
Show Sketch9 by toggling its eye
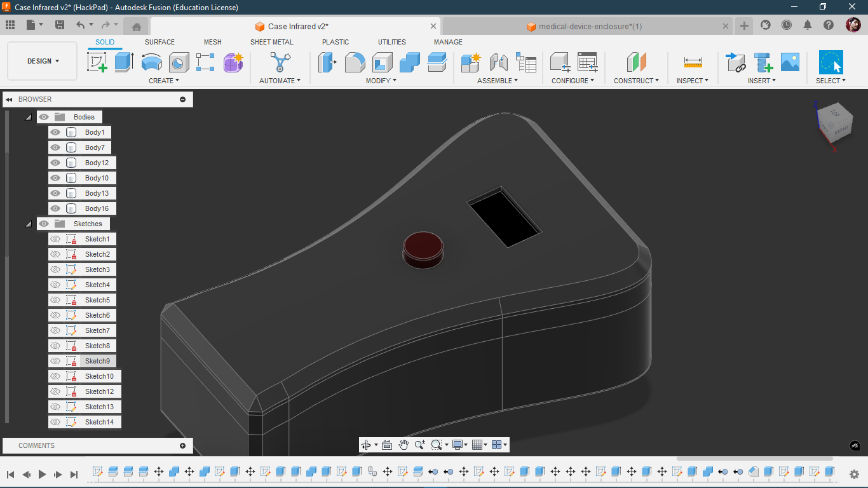coord(55,361)
